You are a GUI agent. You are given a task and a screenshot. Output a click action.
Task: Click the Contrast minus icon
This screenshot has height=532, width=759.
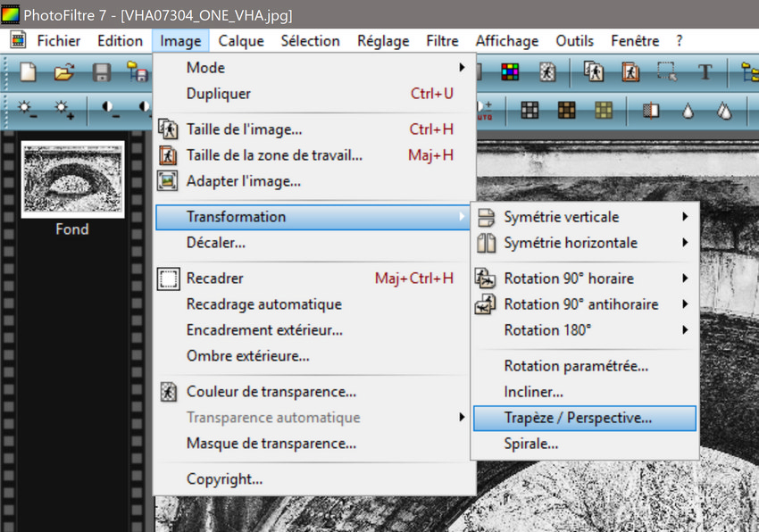[111, 110]
